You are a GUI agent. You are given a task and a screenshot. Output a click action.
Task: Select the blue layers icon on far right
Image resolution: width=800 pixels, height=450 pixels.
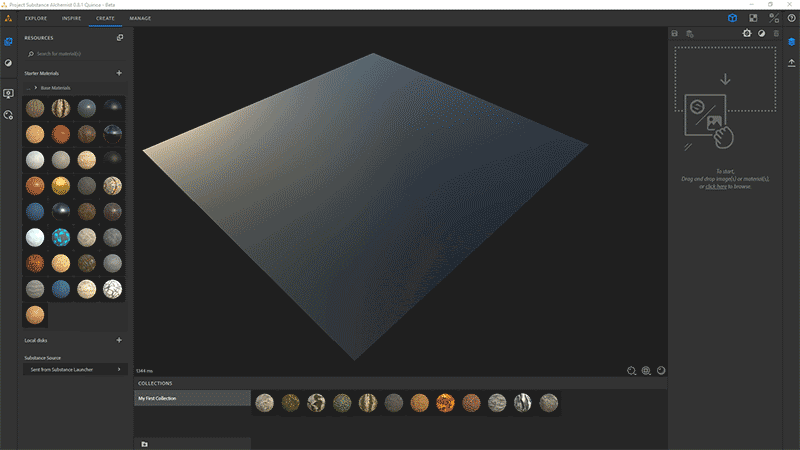(x=791, y=42)
